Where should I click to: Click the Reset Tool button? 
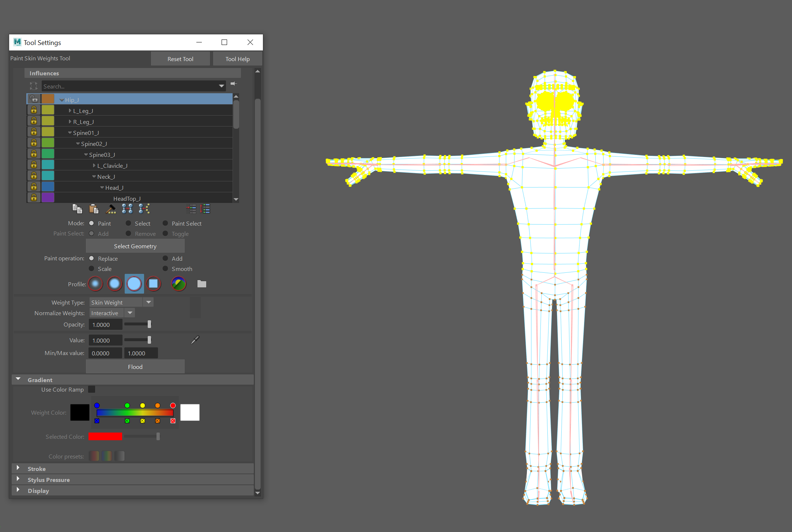[180, 59]
